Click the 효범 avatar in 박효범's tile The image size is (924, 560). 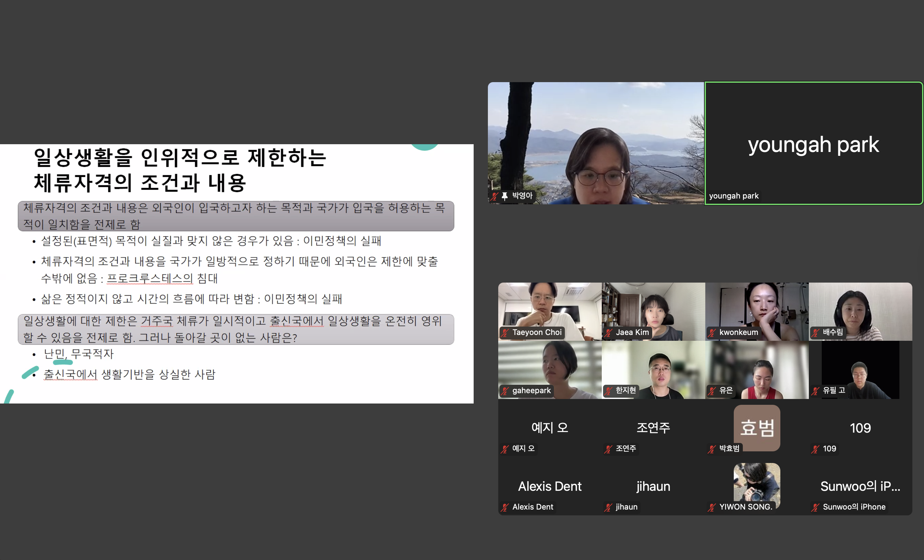(757, 428)
